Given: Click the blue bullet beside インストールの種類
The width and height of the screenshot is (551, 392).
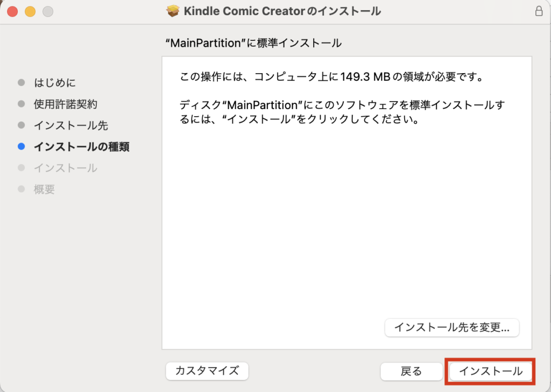Looking at the screenshot, I should pos(22,146).
